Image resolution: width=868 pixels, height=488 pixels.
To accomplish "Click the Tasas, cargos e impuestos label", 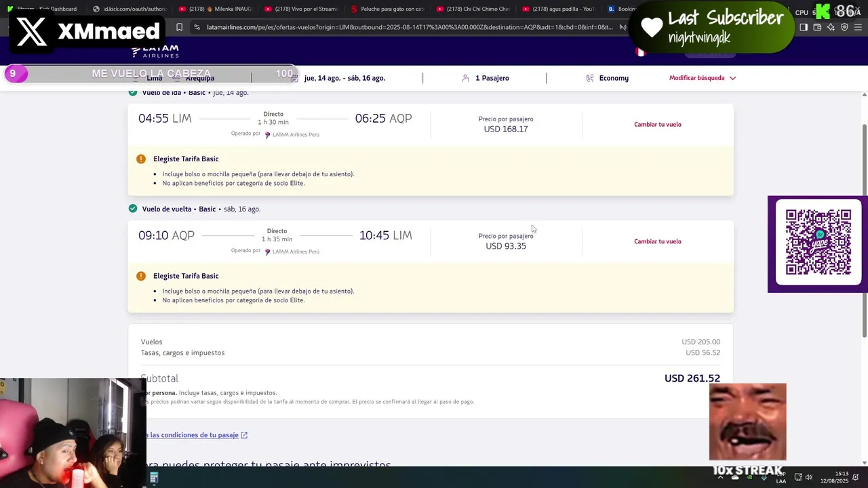I will coord(183,353).
